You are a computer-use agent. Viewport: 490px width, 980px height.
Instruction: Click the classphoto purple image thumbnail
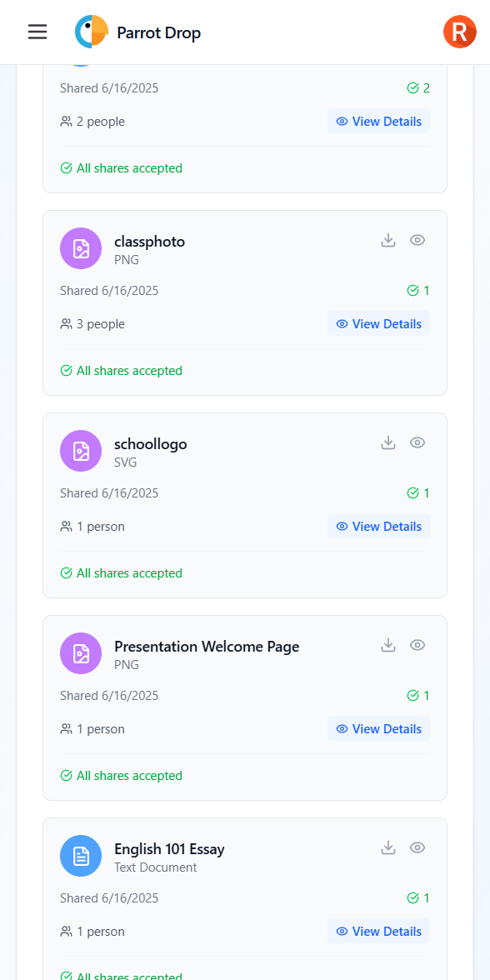pos(81,248)
